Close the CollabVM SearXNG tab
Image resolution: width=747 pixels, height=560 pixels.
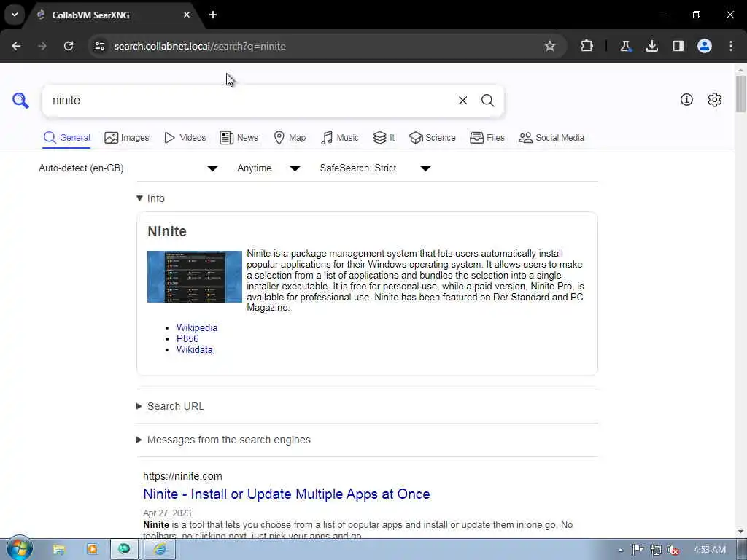click(187, 15)
